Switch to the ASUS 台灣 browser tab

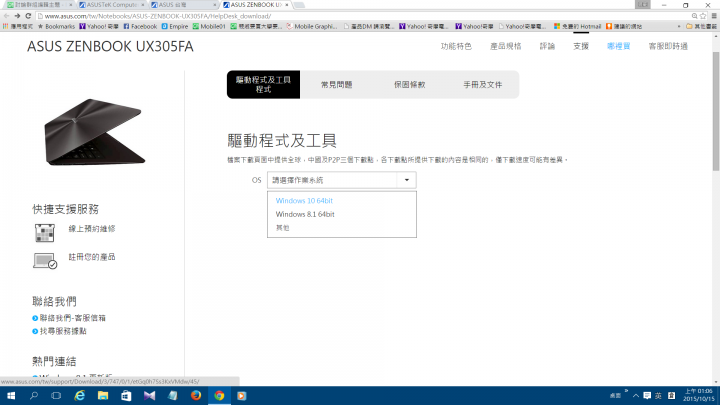pos(183,5)
